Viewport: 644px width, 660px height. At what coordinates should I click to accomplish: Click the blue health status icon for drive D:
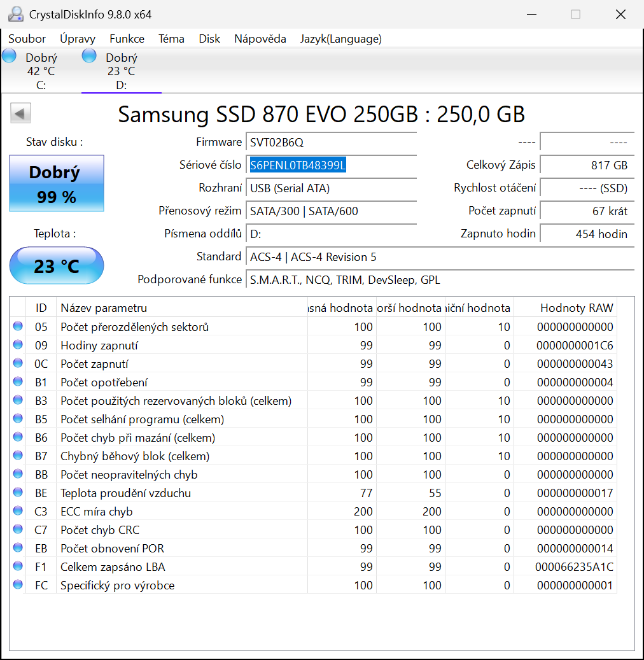pos(89,56)
